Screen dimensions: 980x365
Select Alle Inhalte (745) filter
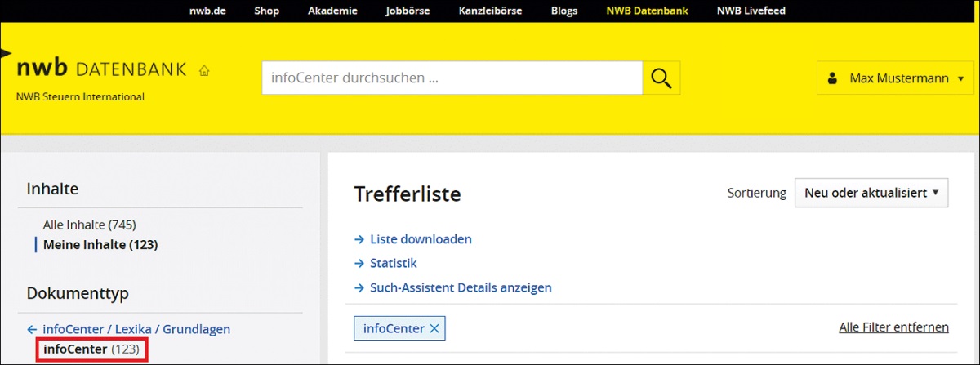coord(89,225)
